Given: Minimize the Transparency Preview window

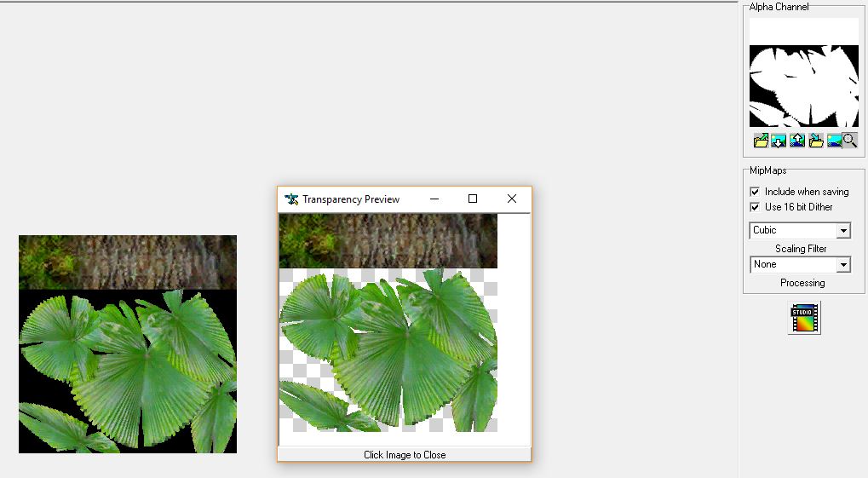Looking at the screenshot, I should [x=434, y=199].
